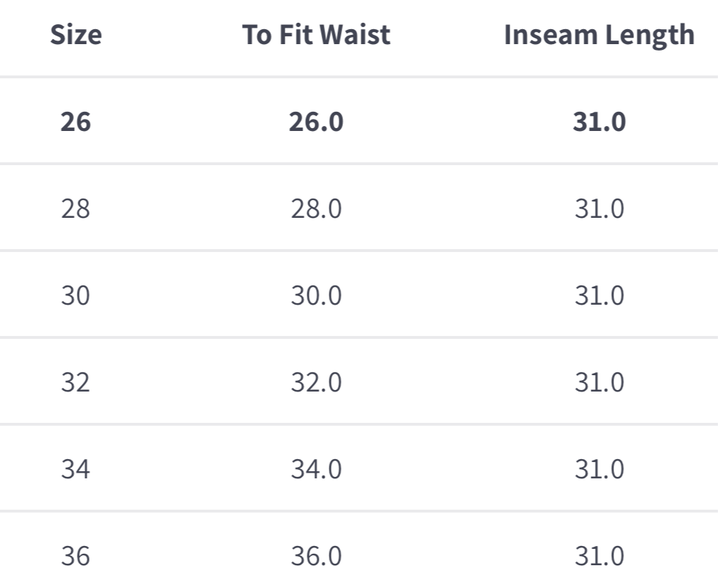Select the Inseam Length column header

pyautogui.click(x=599, y=36)
